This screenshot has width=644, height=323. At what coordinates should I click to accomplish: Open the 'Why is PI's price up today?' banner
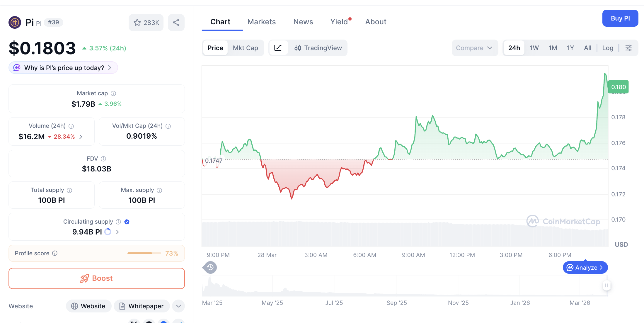[x=63, y=67]
